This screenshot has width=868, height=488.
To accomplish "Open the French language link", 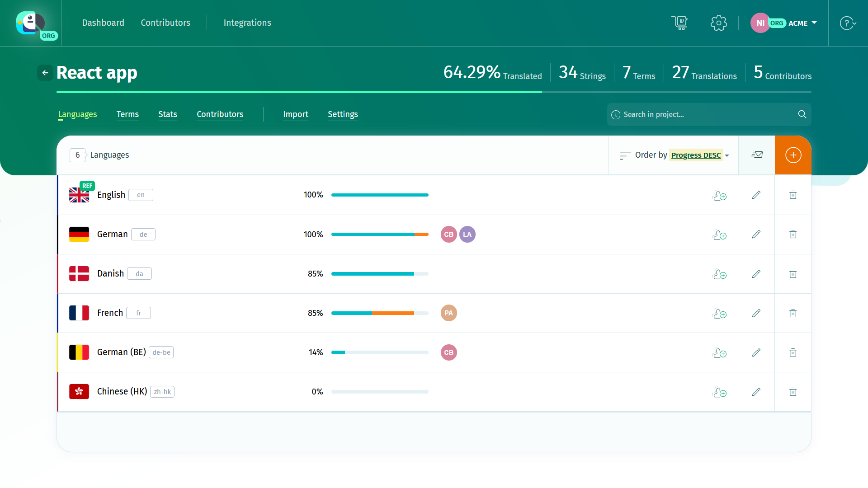I will tap(110, 313).
